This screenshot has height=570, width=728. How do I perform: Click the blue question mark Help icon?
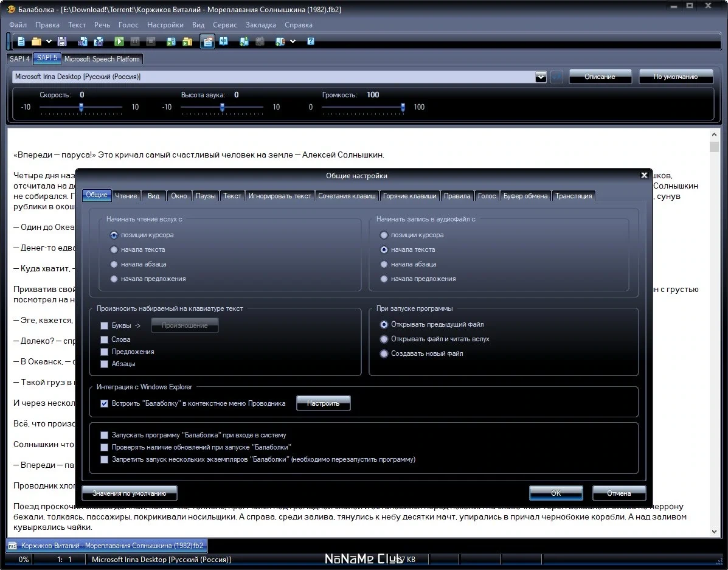tap(311, 42)
